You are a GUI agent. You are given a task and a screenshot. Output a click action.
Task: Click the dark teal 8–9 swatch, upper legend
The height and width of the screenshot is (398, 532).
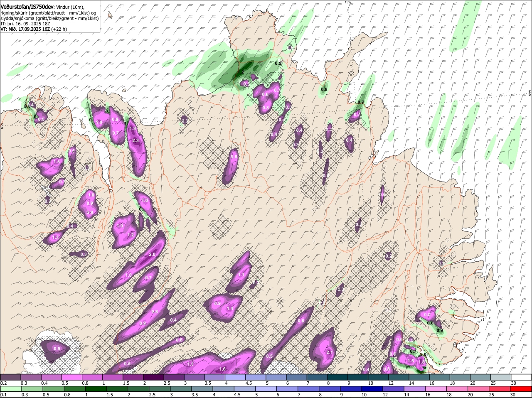click(338, 377)
